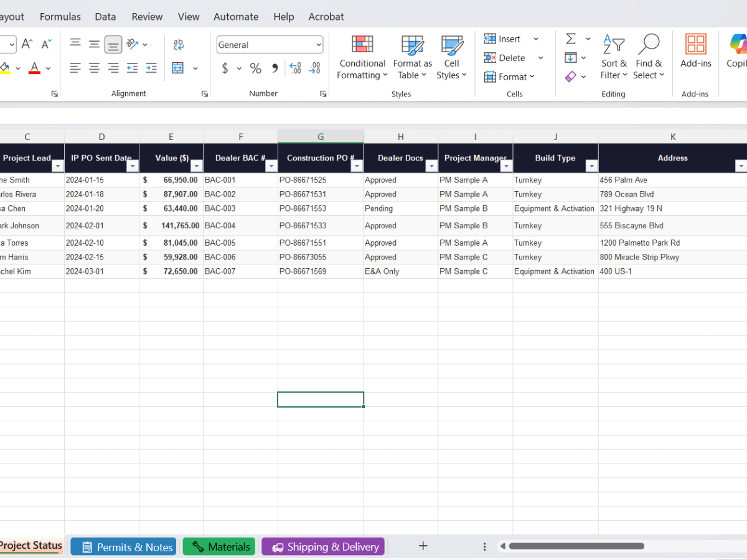Viewport: 747px width, 560px height.
Task: Toggle Wrap Text for cells
Action: (x=179, y=44)
